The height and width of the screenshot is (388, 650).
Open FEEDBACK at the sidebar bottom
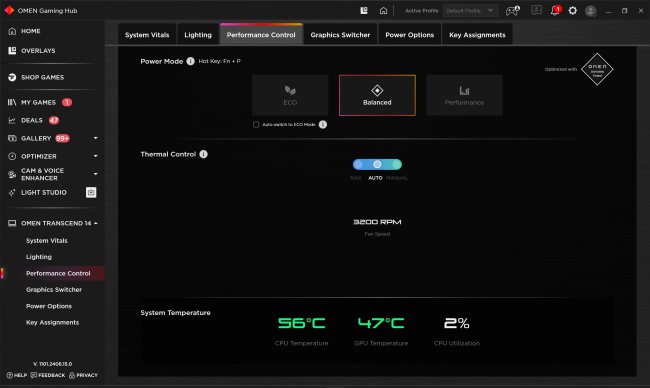pyautogui.click(x=48, y=375)
